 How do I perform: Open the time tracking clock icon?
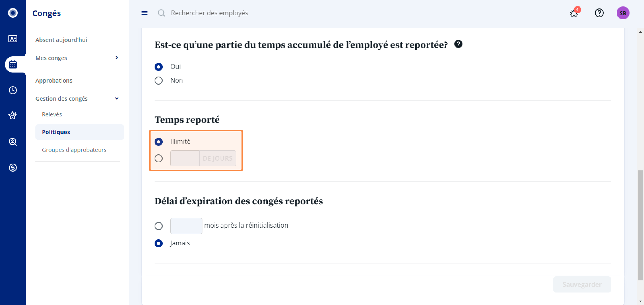tap(13, 90)
